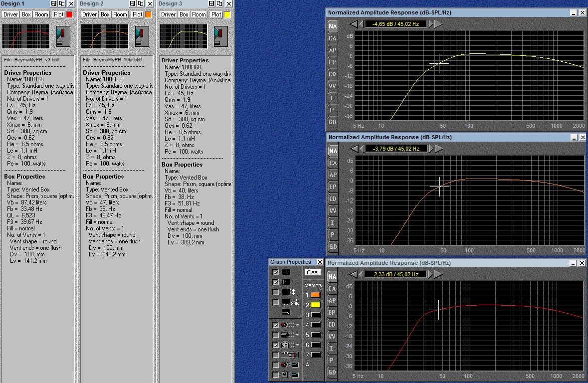Click the speaker box icon in Design 2

pyautogui.click(x=142, y=36)
